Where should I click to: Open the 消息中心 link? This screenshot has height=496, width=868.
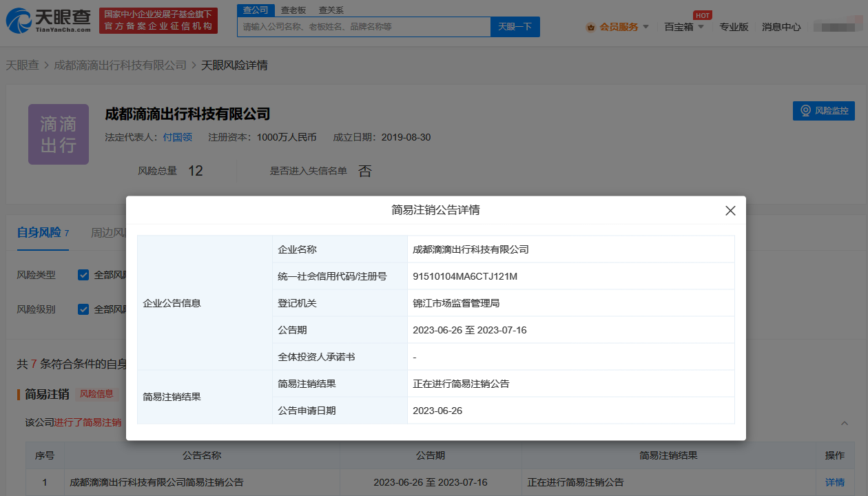(781, 27)
